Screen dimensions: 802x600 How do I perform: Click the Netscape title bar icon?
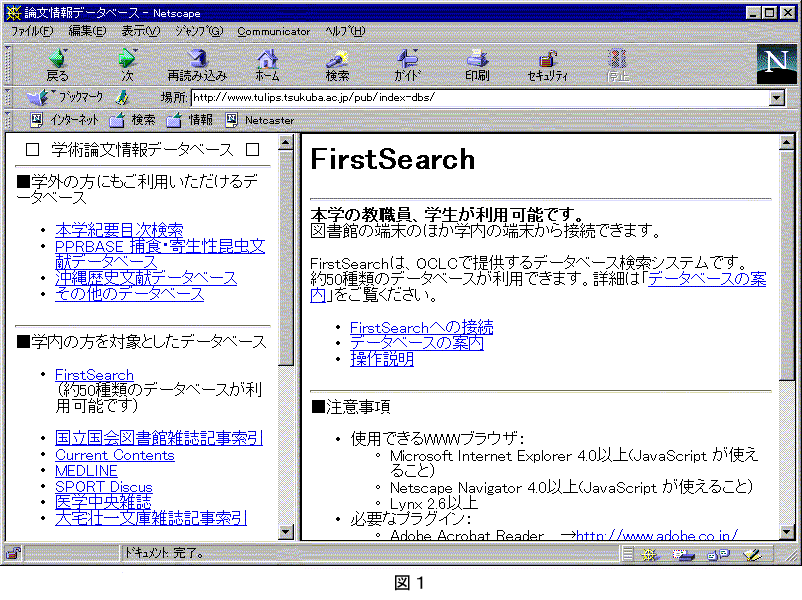click(x=13, y=12)
